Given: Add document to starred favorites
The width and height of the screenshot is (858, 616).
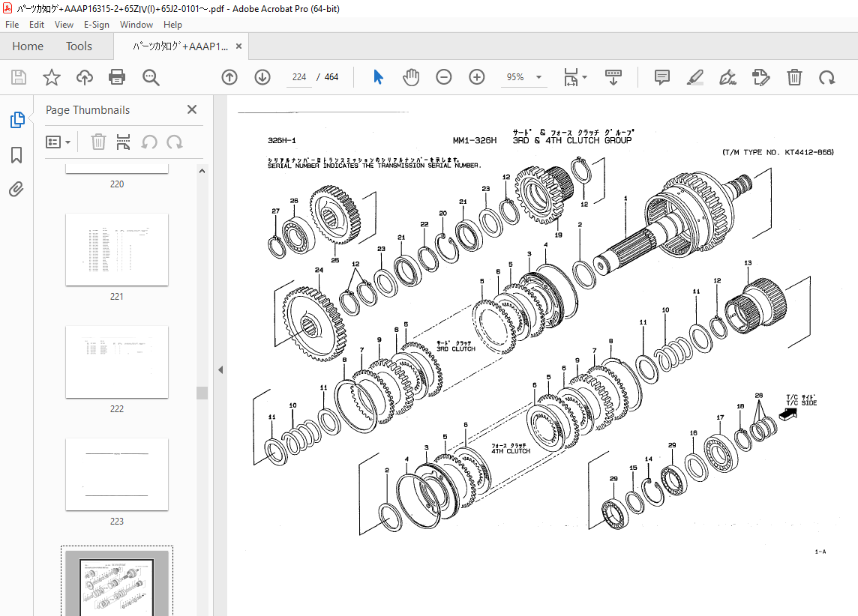Looking at the screenshot, I should point(52,77).
